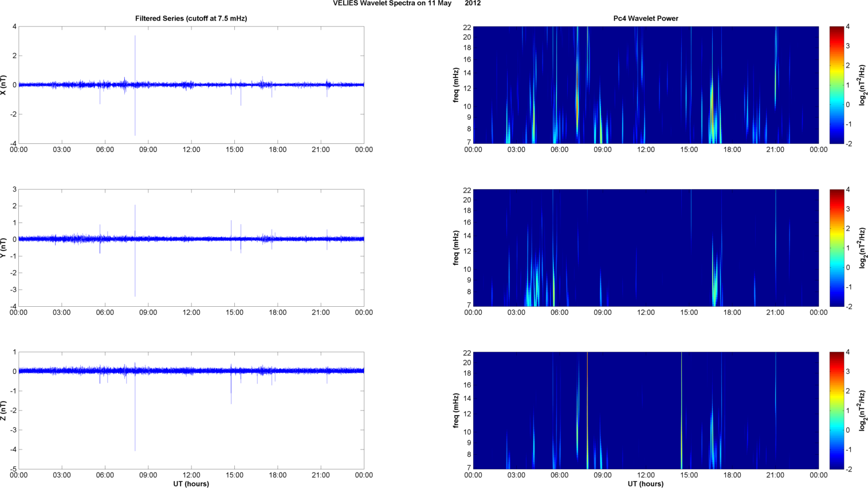Click 12:00 tick under the Z series plot

[x=191, y=475]
